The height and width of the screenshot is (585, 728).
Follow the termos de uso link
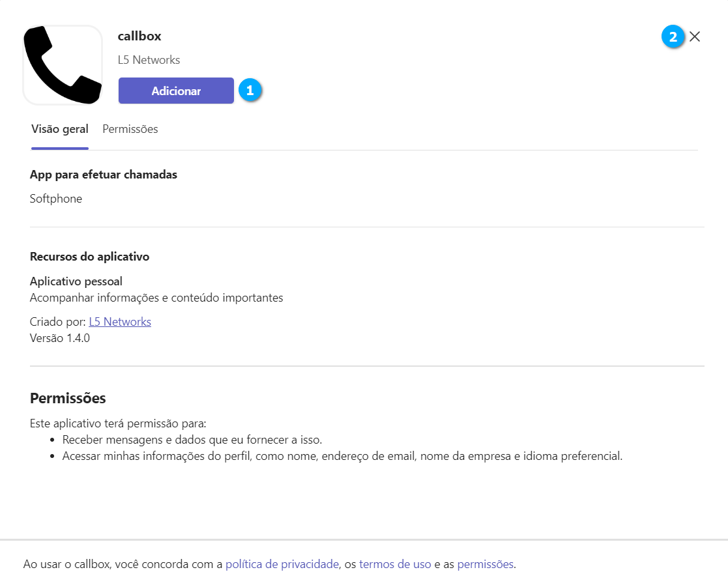(395, 564)
